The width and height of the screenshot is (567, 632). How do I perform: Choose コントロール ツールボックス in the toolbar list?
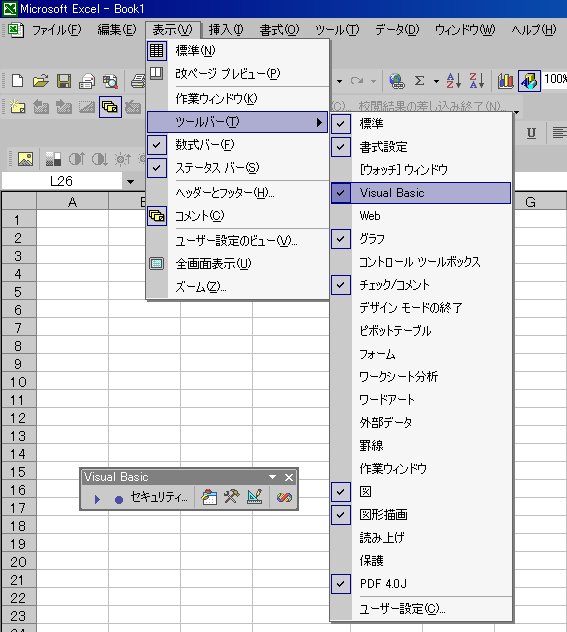(x=421, y=262)
